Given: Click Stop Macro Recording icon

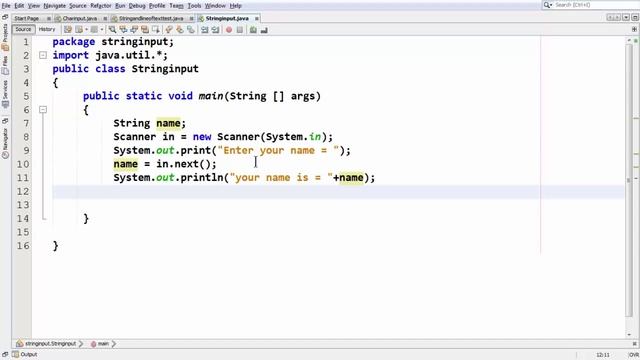Looking at the screenshot, I should coord(240,30).
